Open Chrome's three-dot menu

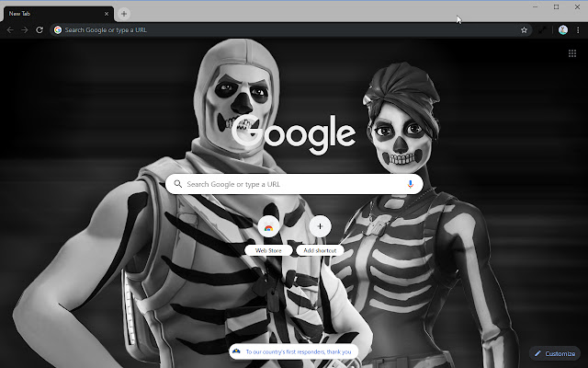click(578, 30)
